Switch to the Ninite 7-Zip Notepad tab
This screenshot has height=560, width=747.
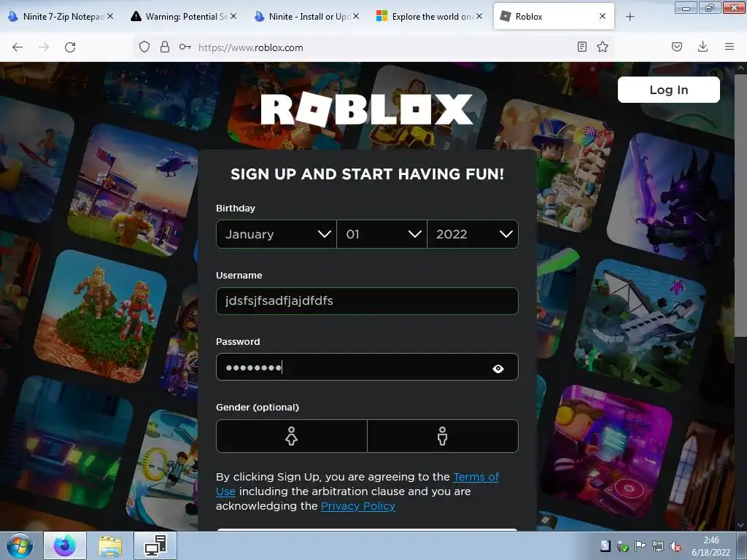[x=61, y=17]
